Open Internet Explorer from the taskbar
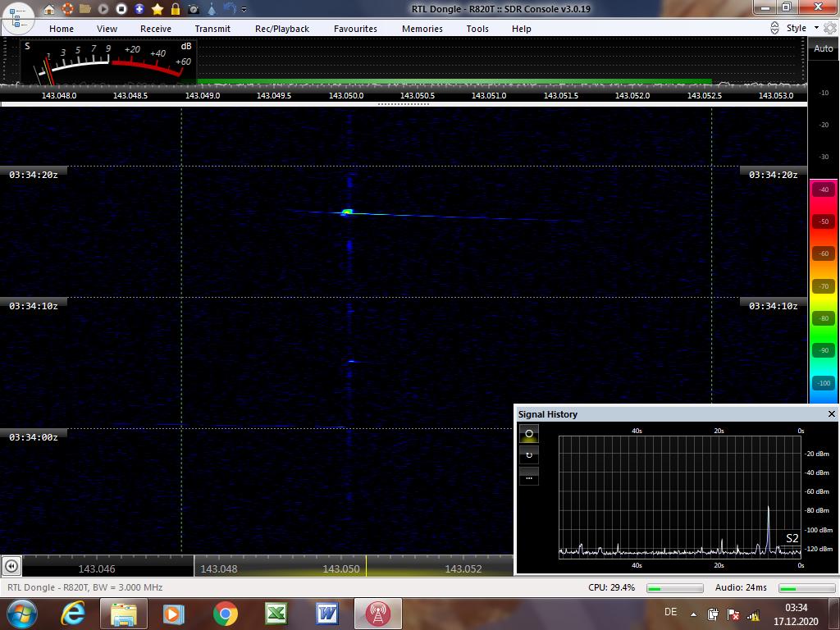 point(73,614)
